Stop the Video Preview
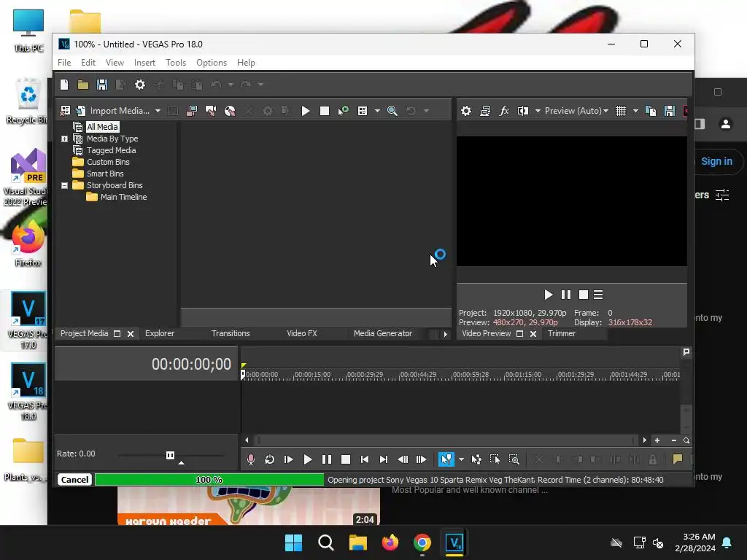This screenshot has width=747, height=560. pyautogui.click(x=583, y=295)
